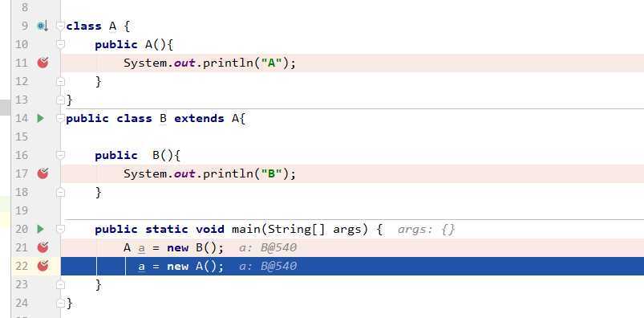The image size is (644, 318).
Task: Place the cursor in println("A") statement
Action: click(209, 63)
